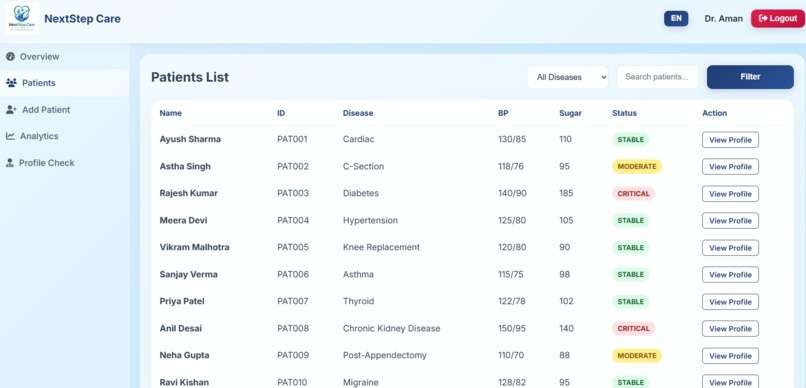The width and height of the screenshot is (806, 388).
Task: View profile of Ayush Sharma
Action: (x=730, y=140)
